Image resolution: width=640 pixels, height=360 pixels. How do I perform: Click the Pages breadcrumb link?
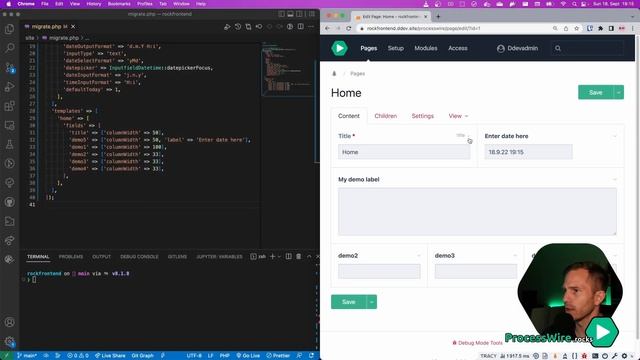[358, 73]
